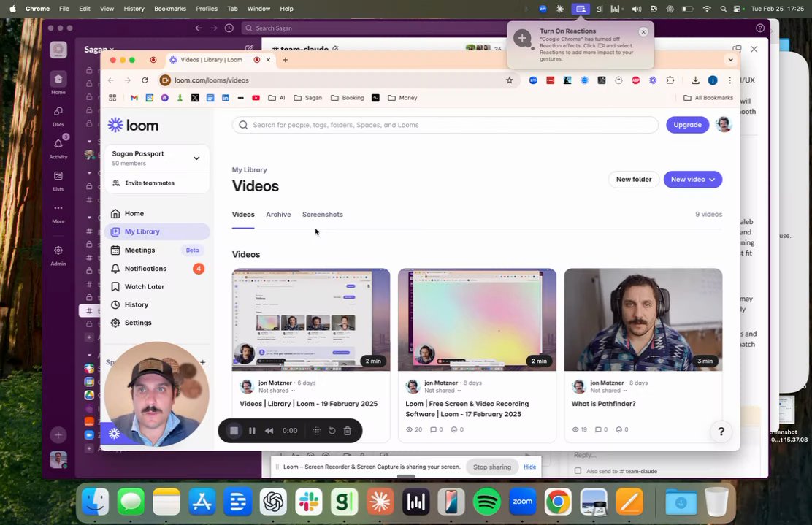
Task: Expand Chrome tab search chevron
Action: 730,60
